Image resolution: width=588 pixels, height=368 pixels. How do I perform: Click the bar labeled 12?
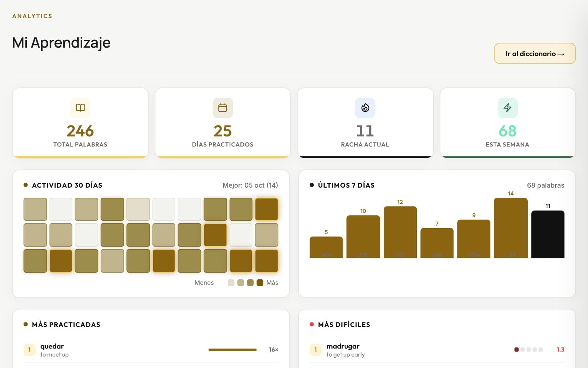tap(400, 232)
